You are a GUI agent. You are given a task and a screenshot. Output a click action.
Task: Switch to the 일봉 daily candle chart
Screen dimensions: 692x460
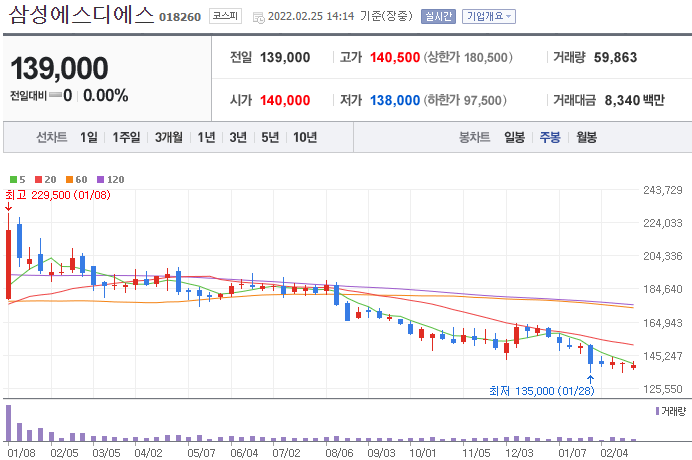pyautogui.click(x=515, y=137)
